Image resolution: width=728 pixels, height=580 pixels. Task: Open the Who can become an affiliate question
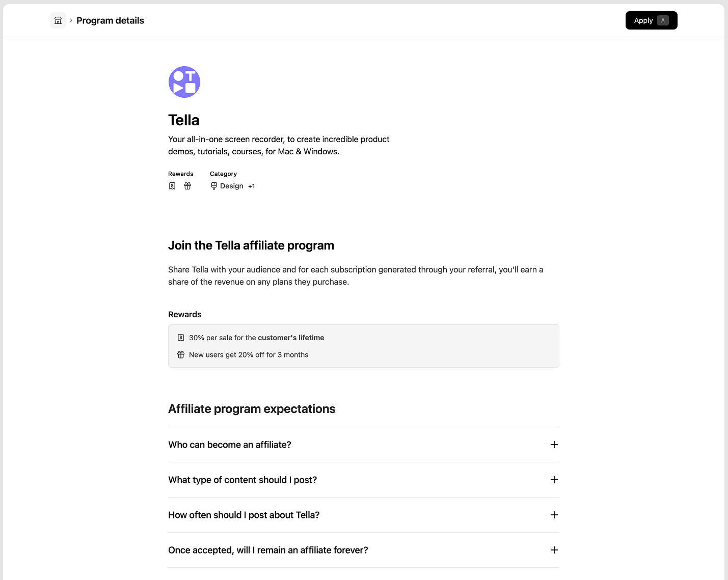tap(230, 445)
